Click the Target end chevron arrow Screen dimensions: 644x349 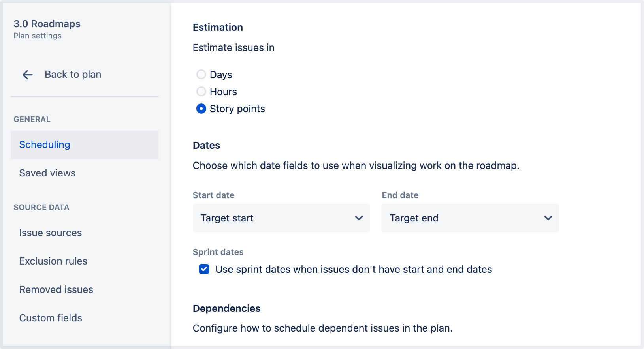tap(548, 218)
